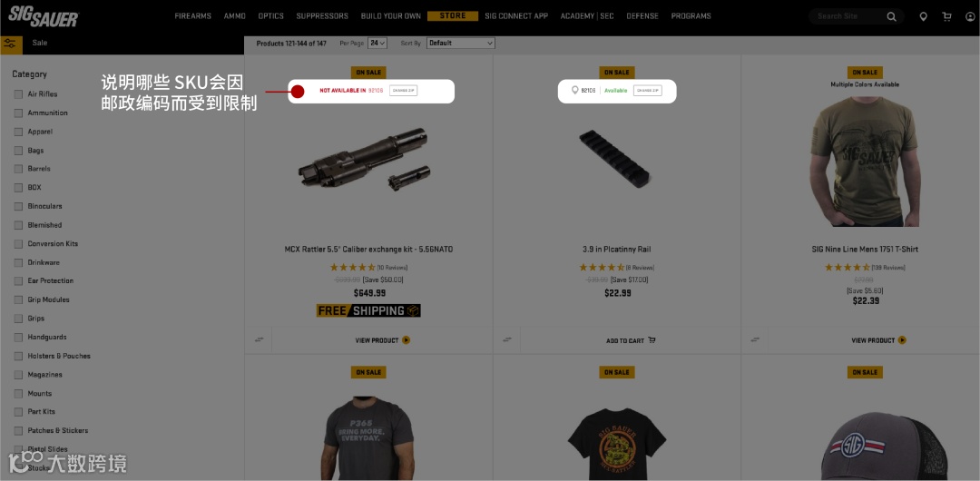The image size is (980, 481).
Task: Check the Magazines category box
Action: [19, 375]
